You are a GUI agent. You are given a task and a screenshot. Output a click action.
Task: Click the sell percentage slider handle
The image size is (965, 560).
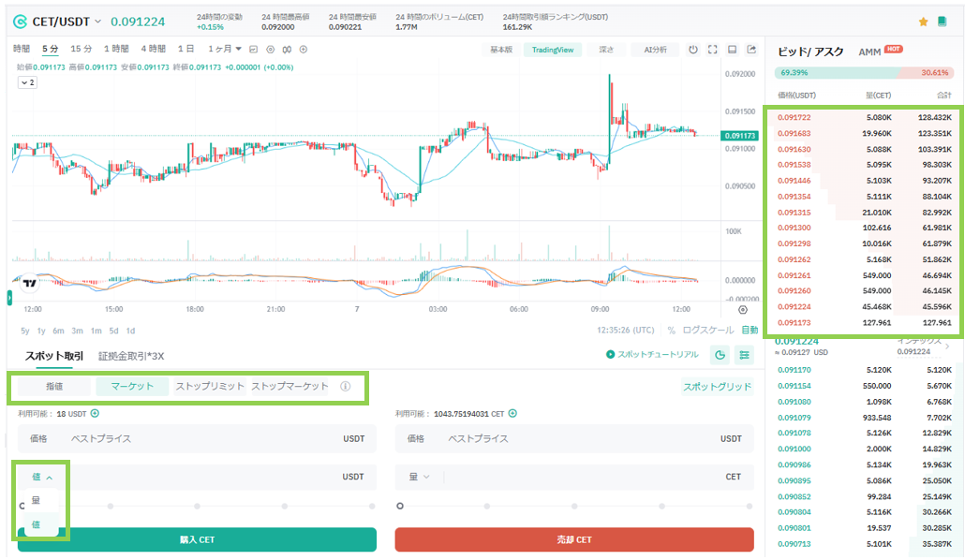tap(400, 506)
